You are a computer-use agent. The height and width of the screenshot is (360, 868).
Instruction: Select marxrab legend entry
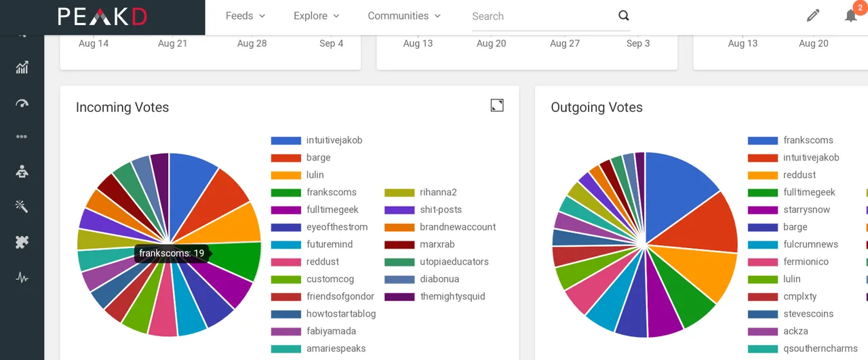click(x=437, y=245)
